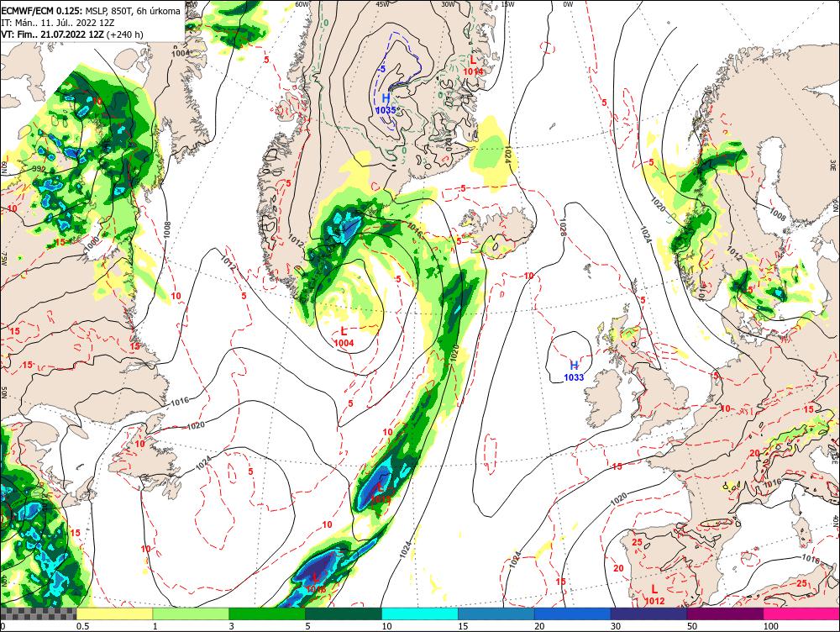The image size is (840, 632).
Task: Click the checkered 0–0.5 legend swatch
Action: 38,614
